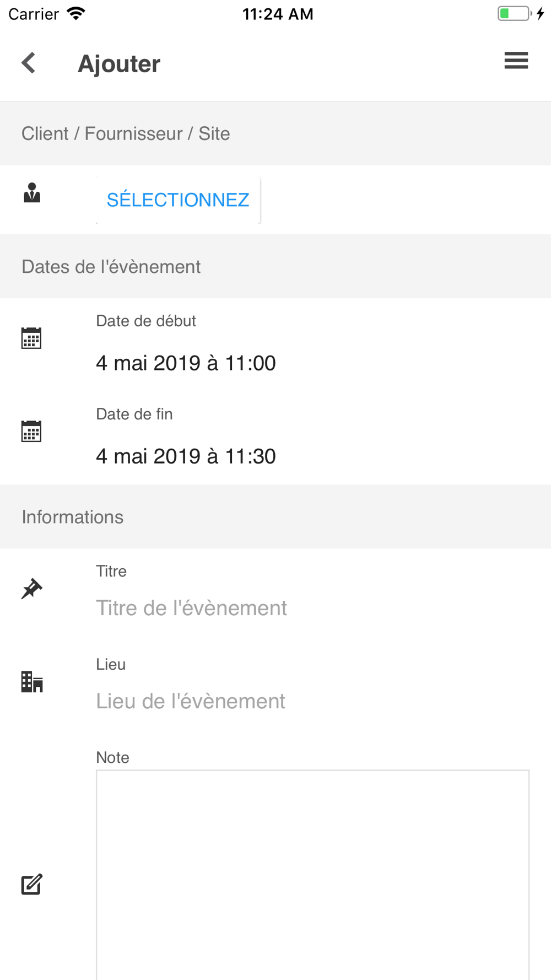551x980 pixels.
Task: Tap the Date de début label
Action: [146, 321]
